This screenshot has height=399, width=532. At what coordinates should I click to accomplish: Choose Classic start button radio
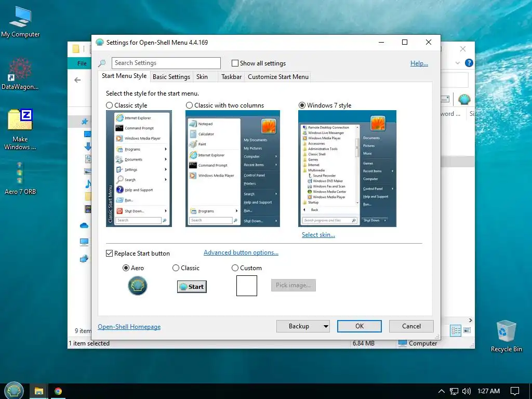click(176, 268)
